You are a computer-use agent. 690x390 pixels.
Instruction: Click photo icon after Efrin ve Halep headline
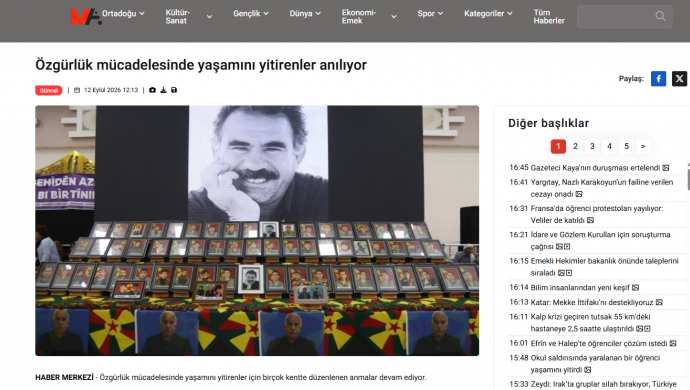point(673,343)
